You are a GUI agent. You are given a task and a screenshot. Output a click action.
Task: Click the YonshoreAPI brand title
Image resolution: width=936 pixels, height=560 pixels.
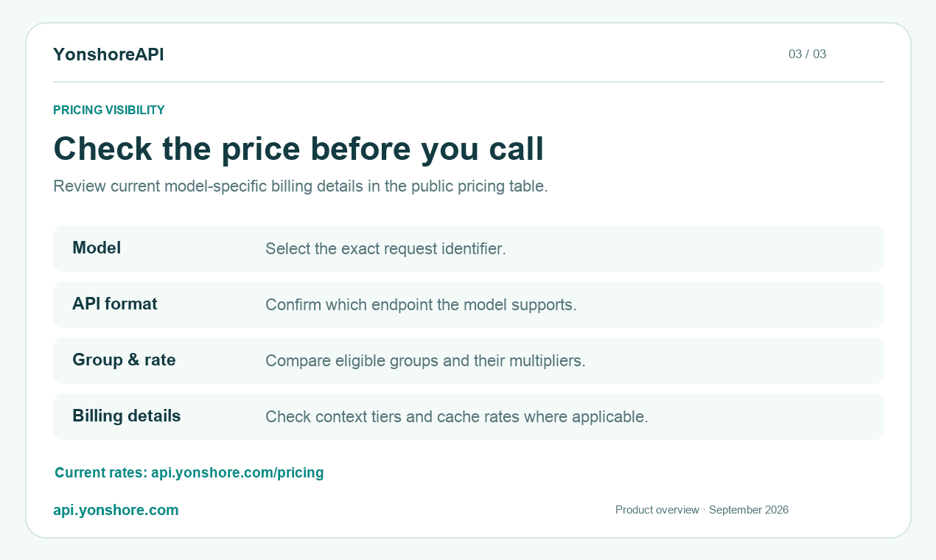click(x=108, y=55)
